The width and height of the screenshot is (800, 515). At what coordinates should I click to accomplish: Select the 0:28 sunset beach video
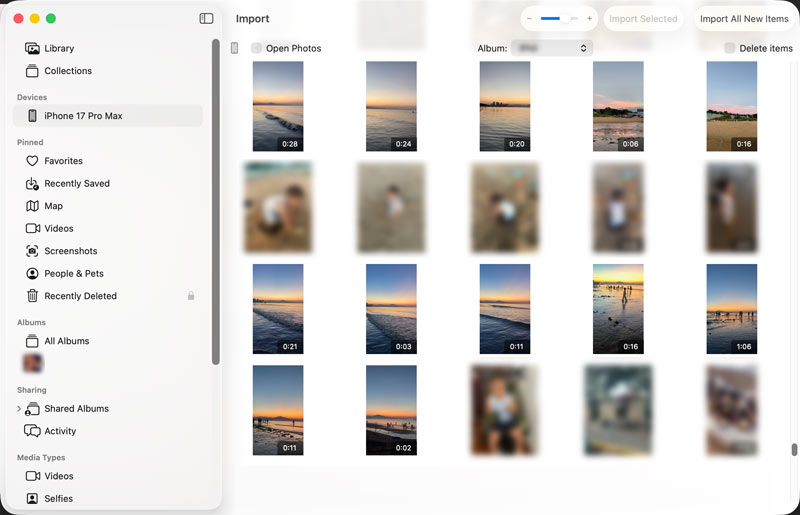278,107
